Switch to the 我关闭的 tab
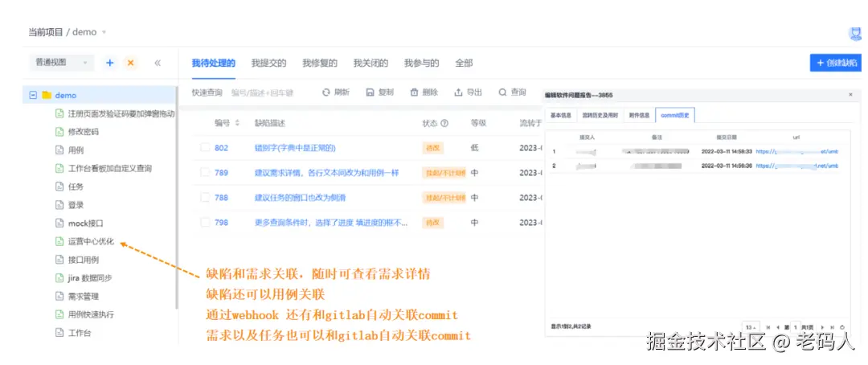 click(371, 64)
